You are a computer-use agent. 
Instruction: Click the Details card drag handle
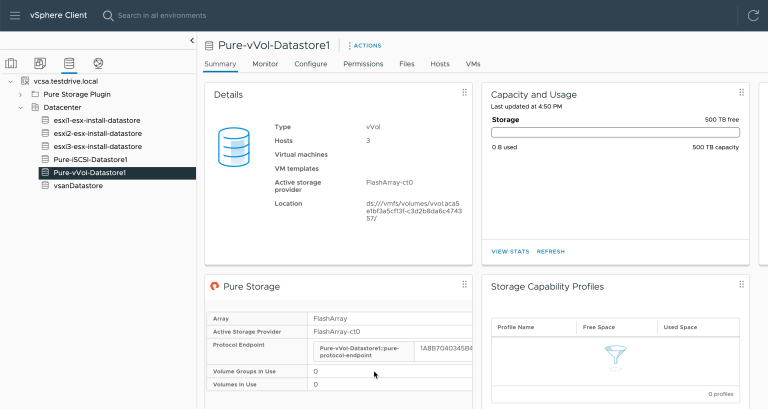point(464,93)
